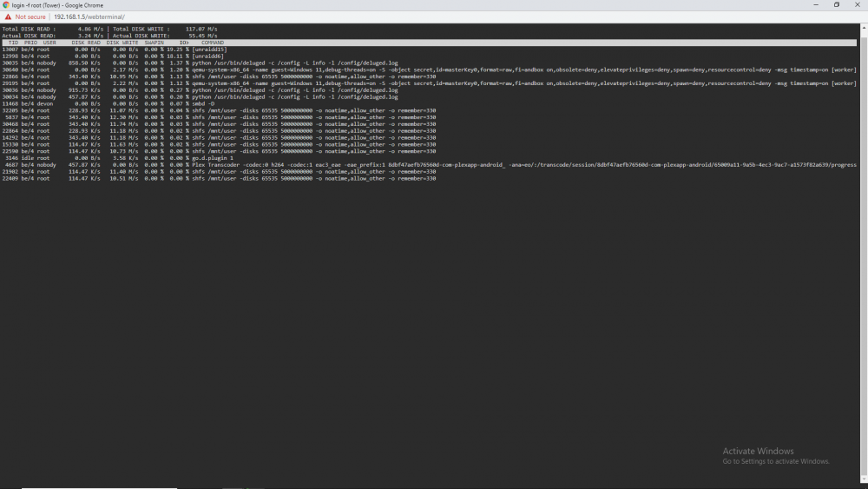Open the 'Not secure' site info label
Image resolution: width=868 pixels, height=489 pixels.
[x=30, y=17]
